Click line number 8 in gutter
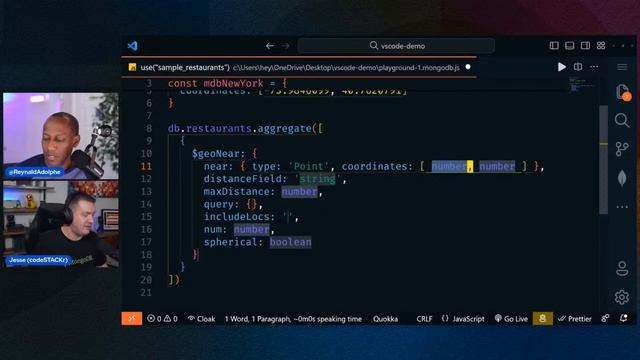The image size is (640, 360). click(x=149, y=129)
